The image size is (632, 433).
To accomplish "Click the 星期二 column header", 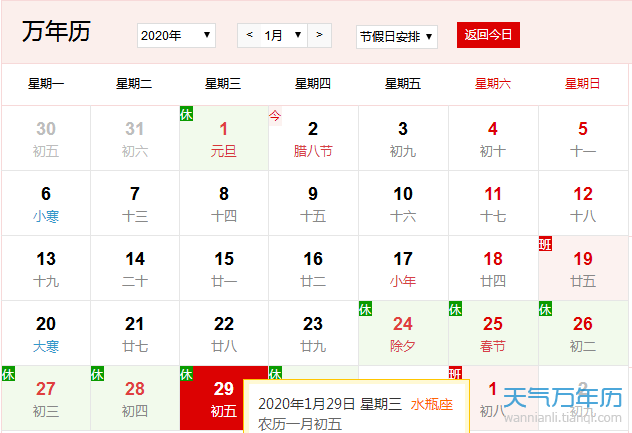I will [134, 84].
